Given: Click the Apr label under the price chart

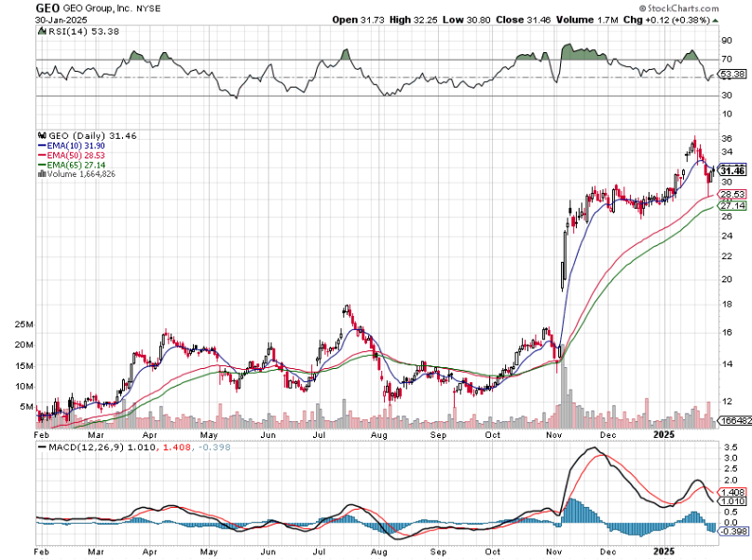Looking at the screenshot, I should coord(150,435).
